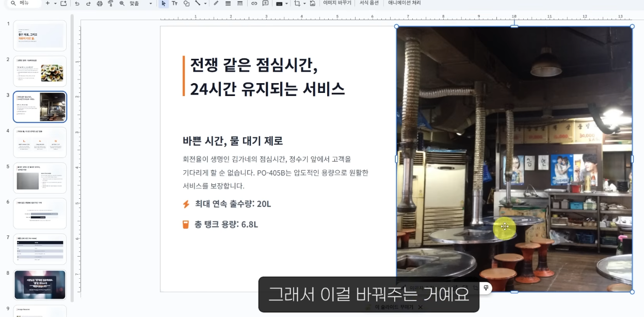Open the shape insert tool

[186, 3]
